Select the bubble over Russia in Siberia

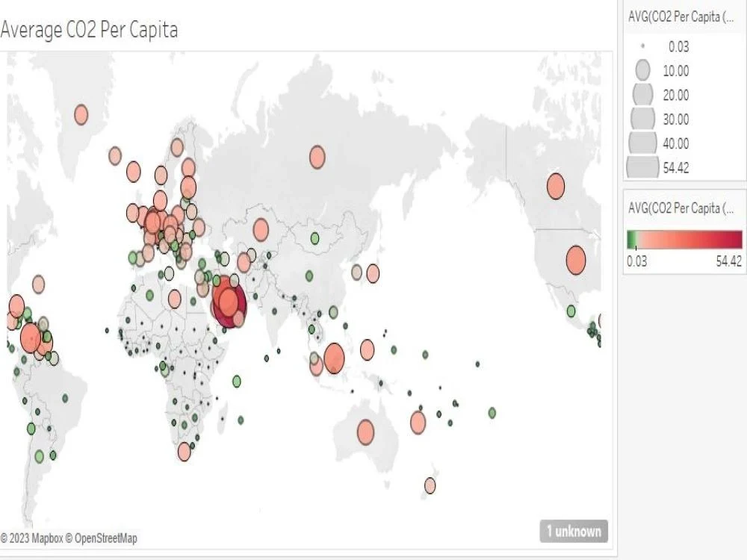317,157
